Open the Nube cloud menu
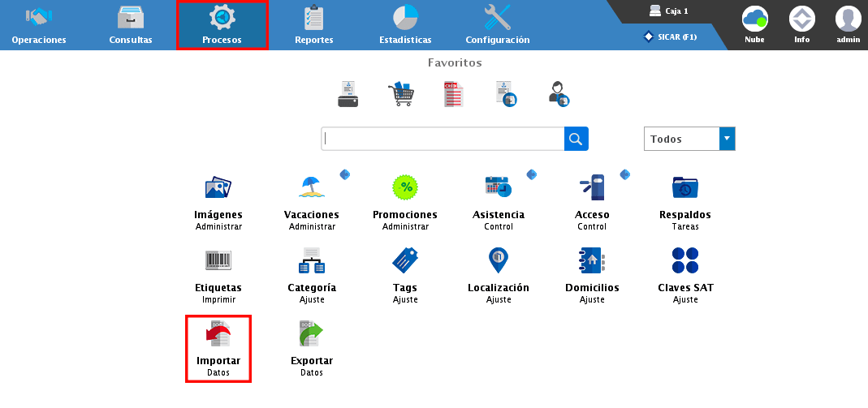Image resolution: width=868 pixels, height=408 pixels. tap(754, 24)
